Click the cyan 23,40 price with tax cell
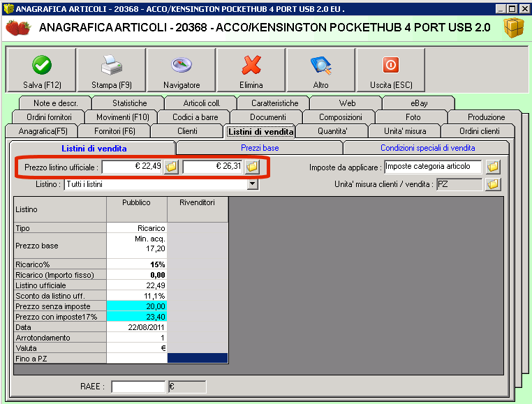532x404 pixels. [x=137, y=317]
